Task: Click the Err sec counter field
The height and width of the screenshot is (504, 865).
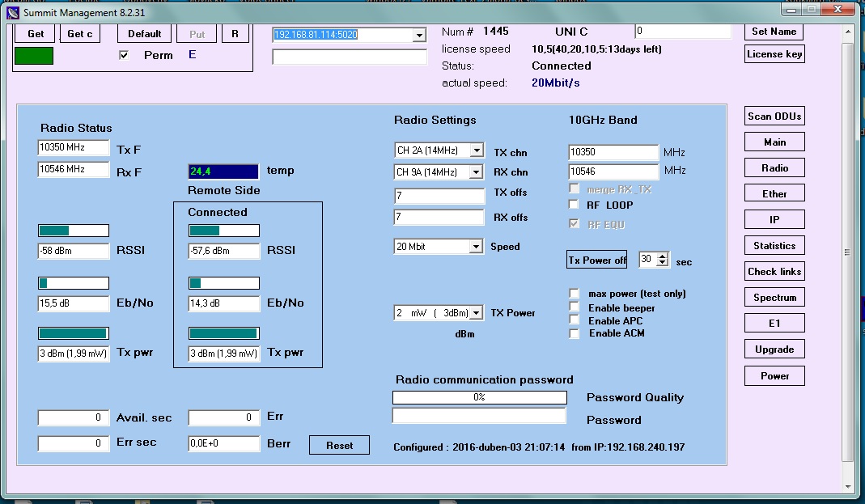Action: (x=74, y=443)
